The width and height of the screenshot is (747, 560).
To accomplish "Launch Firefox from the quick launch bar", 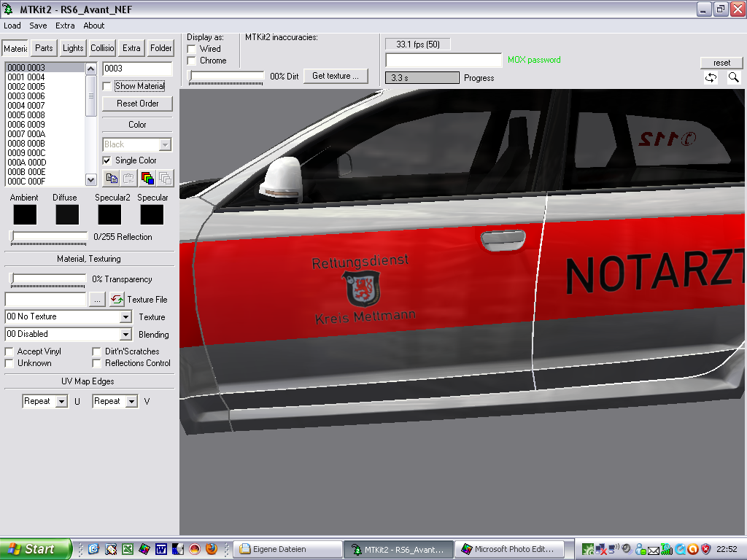I will 212,549.
